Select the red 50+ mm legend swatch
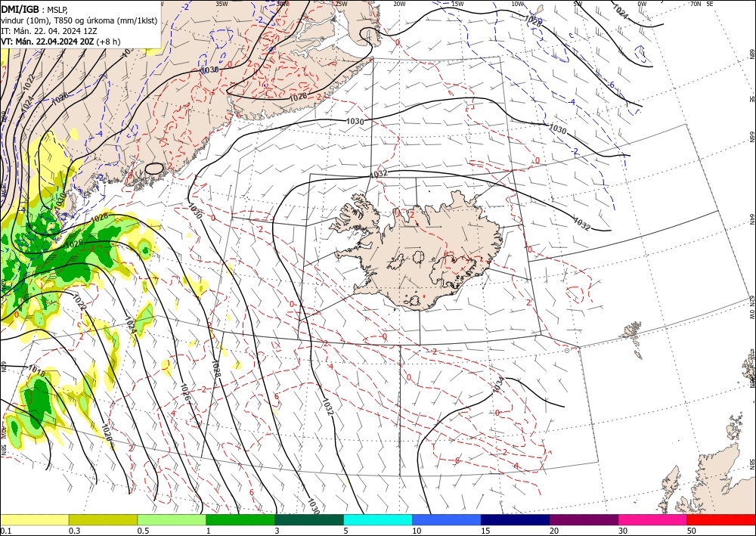 pyautogui.click(x=721, y=519)
